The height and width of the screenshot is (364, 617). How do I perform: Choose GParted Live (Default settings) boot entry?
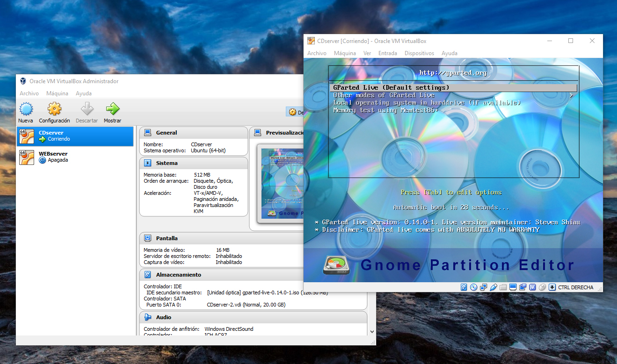453,87
